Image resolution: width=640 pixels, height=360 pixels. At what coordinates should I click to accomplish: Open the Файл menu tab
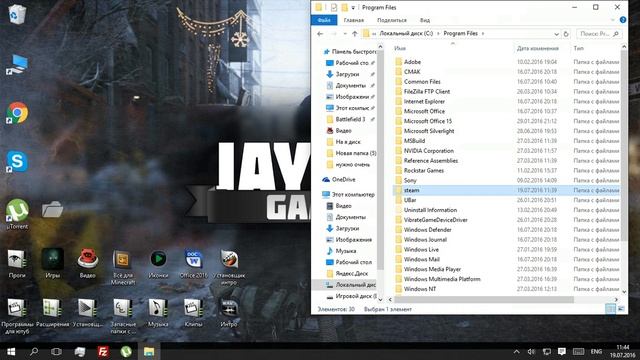(x=324, y=20)
